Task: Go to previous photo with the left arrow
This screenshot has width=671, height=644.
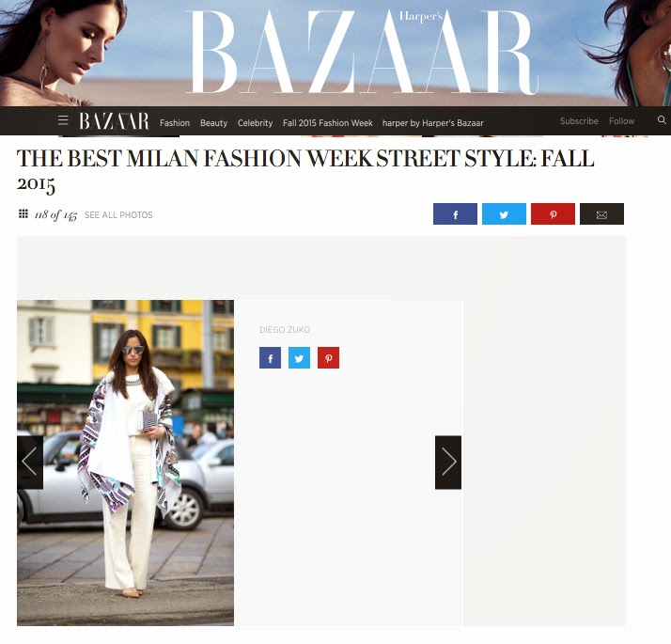Action: click(x=30, y=463)
